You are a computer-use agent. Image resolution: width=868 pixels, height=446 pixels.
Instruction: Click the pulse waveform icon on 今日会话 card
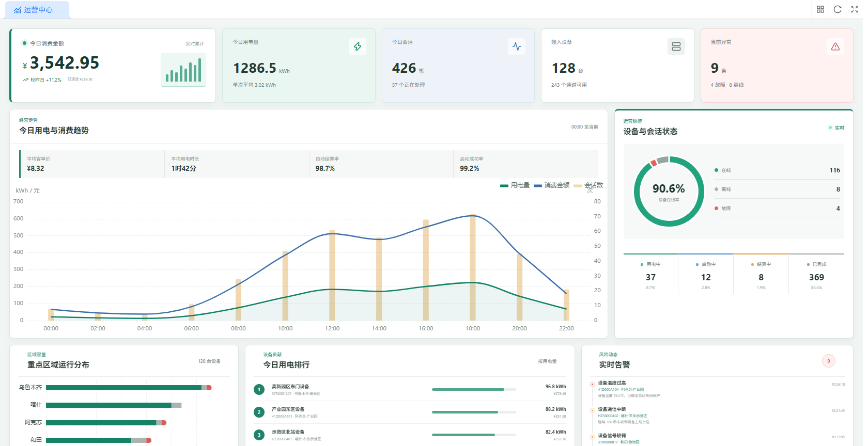[x=517, y=46]
